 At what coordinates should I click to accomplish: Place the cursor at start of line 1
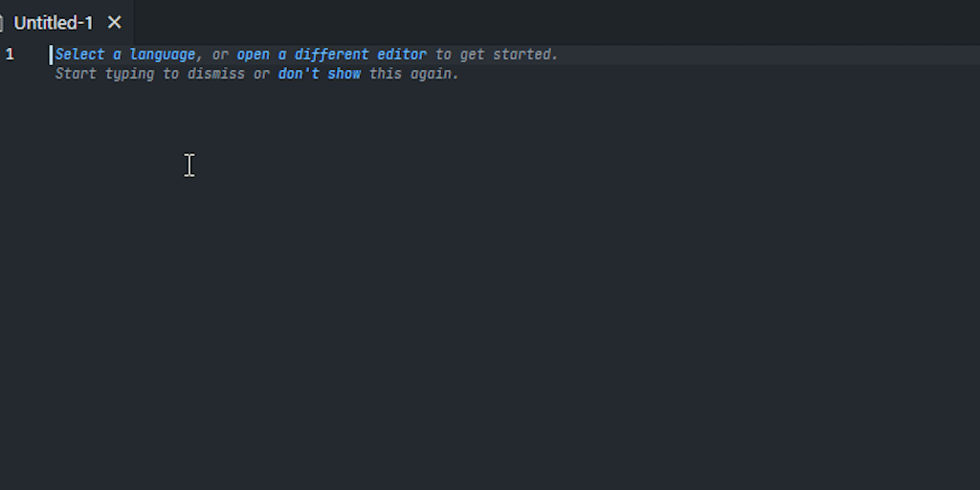coord(52,55)
